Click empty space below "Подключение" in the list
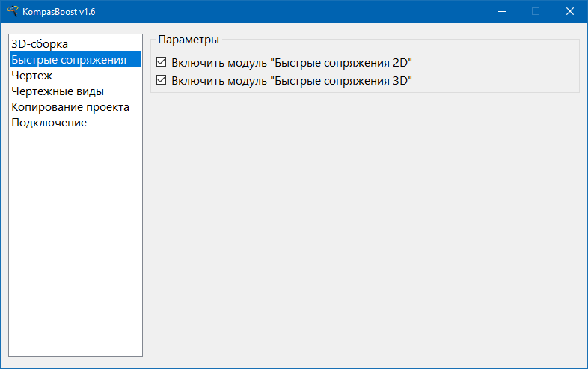The image size is (588, 369). coord(75,240)
